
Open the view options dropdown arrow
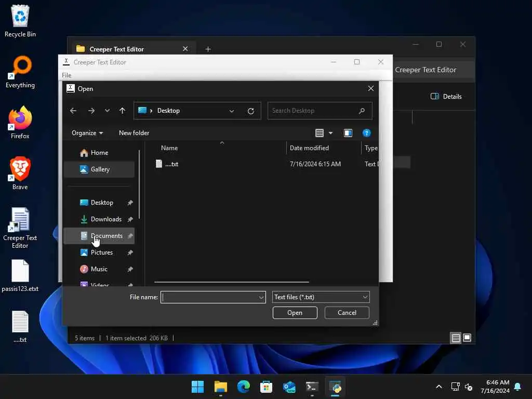[x=330, y=133]
